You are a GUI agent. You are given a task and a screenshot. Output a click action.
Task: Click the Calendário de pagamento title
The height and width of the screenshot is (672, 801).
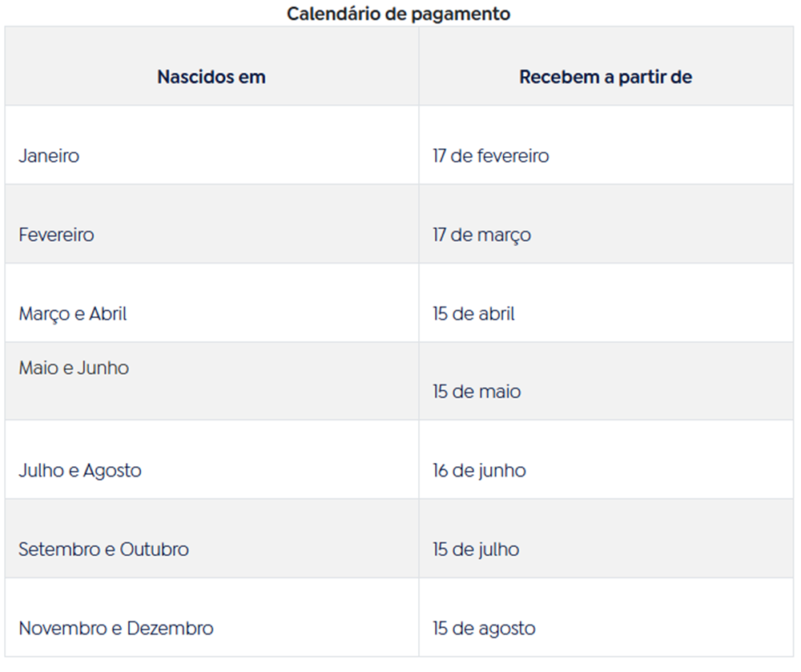pyautogui.click(x=398, y=14)
